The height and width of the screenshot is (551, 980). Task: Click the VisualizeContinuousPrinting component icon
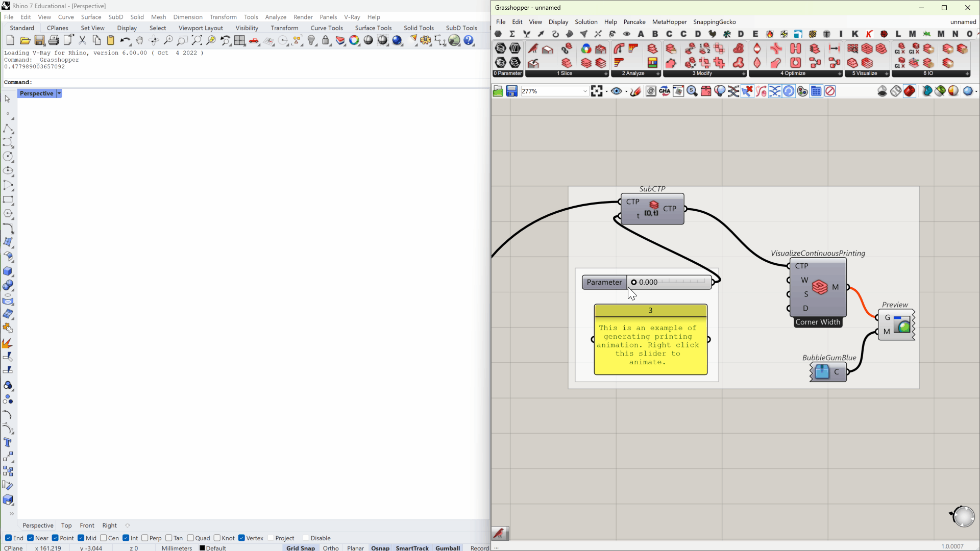click(820, 287)
